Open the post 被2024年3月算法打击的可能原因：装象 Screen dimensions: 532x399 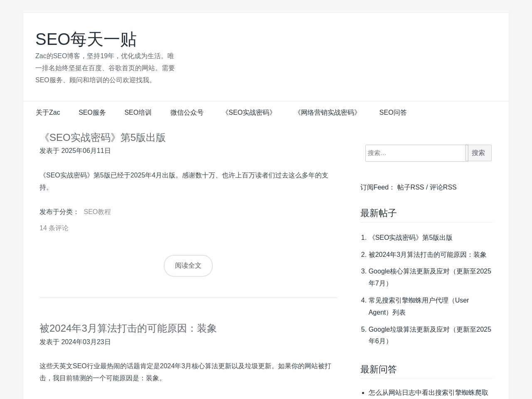pyautogui.click(x=128, y=328)
